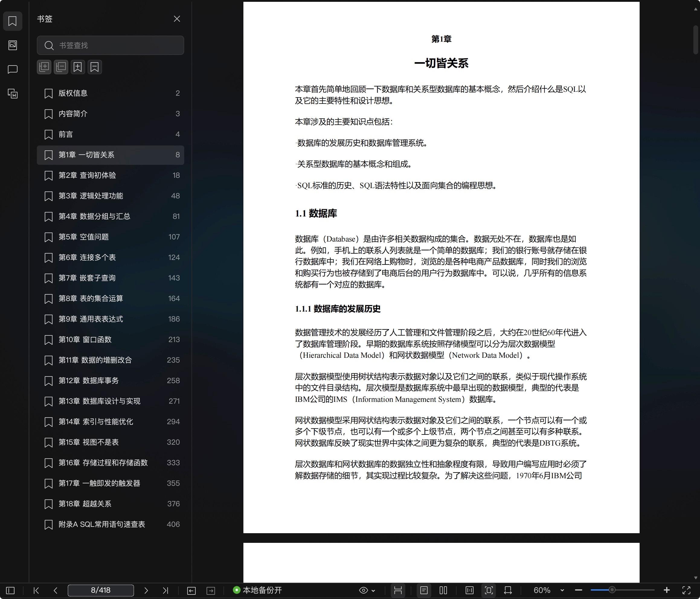Go forward to next view icon
The image size is (700, 599).
(211, 590)
